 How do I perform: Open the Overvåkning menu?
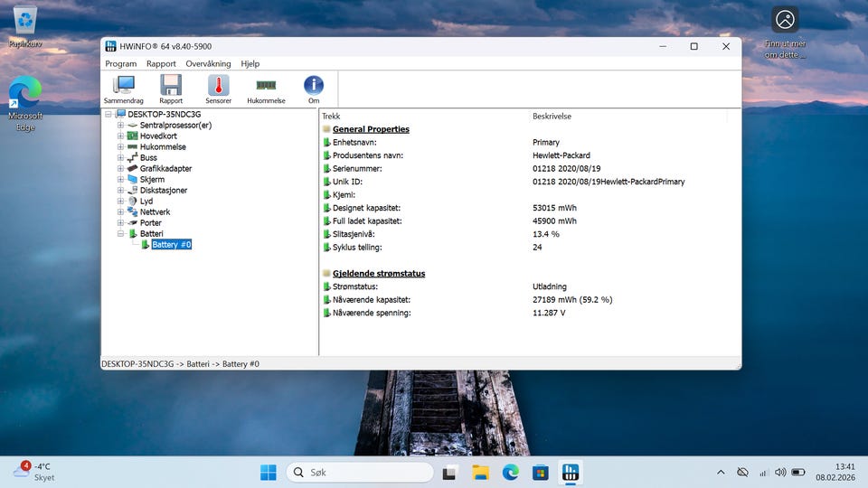pos(208,64)
